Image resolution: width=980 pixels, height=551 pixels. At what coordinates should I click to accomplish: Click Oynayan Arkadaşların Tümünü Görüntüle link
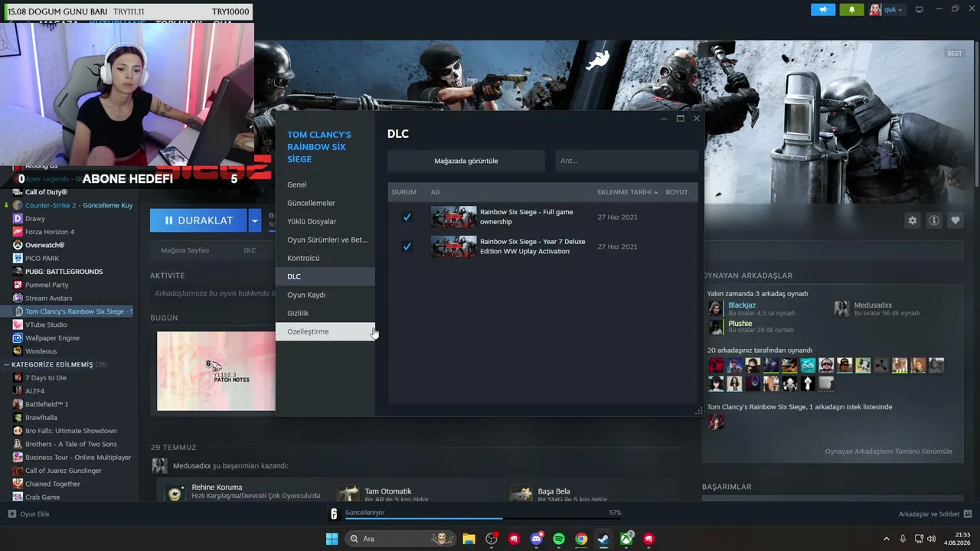[x=889, y=452]
